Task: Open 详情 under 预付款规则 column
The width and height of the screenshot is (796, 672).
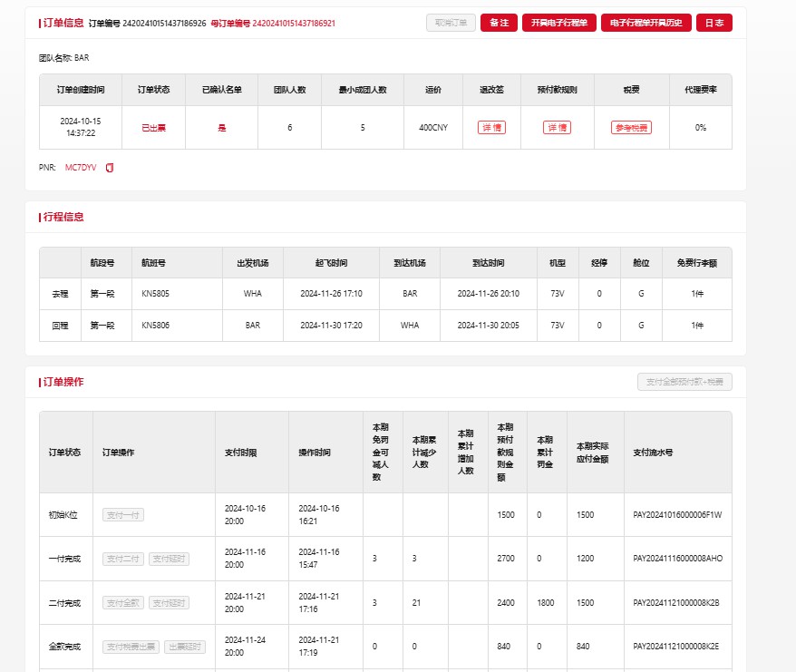Action: pos(557,128)
